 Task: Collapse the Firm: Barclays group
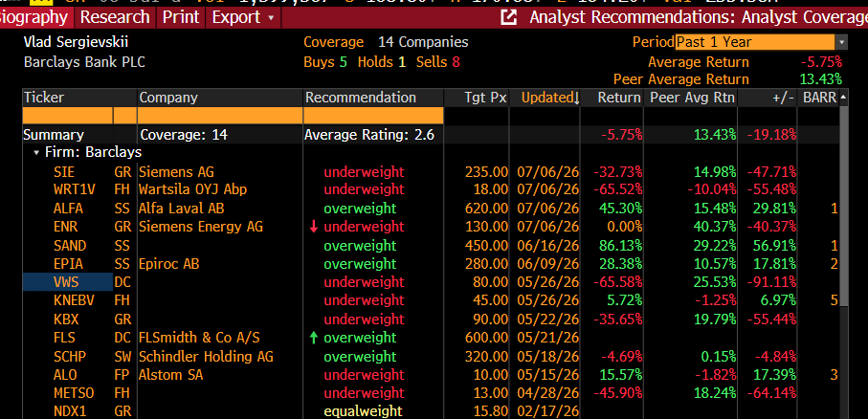36,152
